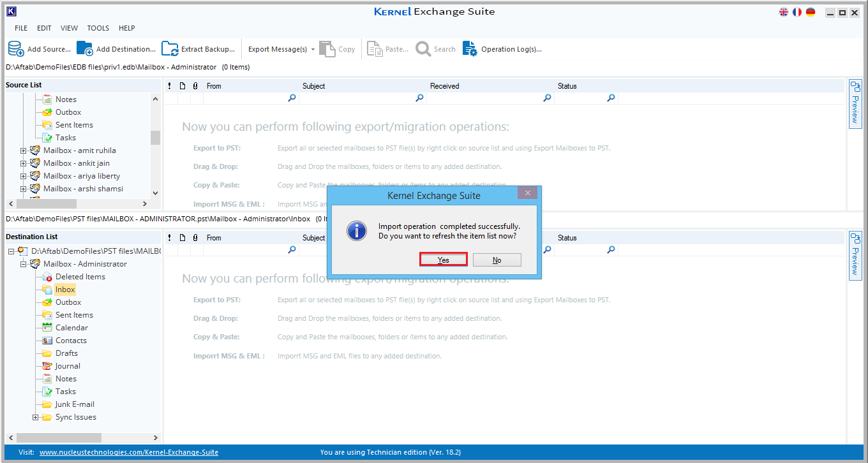Click the source Received filter field
The image size is (868, 463).
click(x=490, y=98)
